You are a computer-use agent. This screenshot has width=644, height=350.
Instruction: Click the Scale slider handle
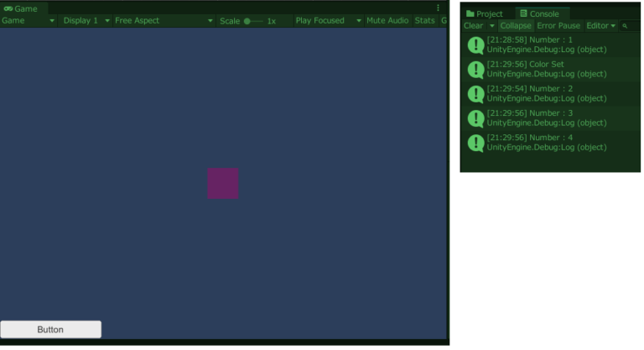247,21
